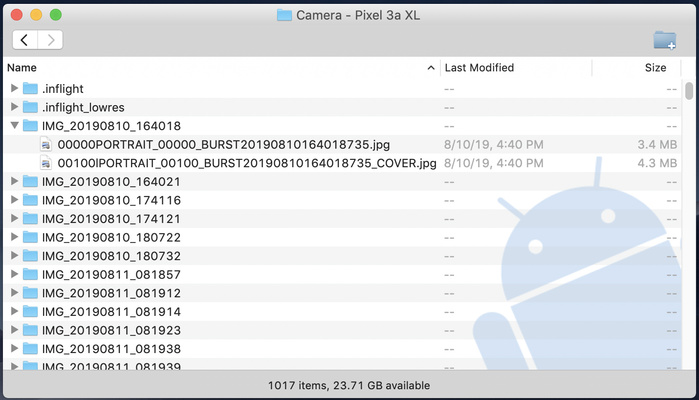Go back with the left arrow button
This screenshot has height=400, width=699.
coord(25,40)
